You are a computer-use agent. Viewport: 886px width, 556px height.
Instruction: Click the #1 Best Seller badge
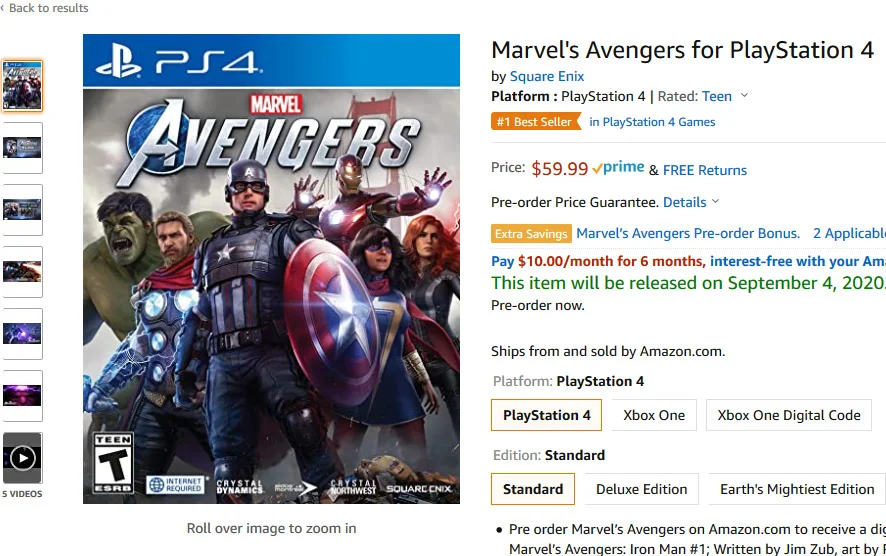(x=536, y=121)
